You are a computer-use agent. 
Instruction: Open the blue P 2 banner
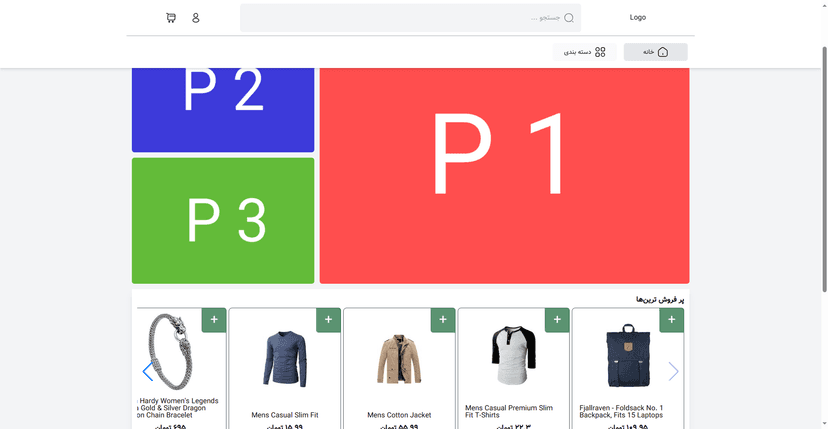(x=223, y=108)
